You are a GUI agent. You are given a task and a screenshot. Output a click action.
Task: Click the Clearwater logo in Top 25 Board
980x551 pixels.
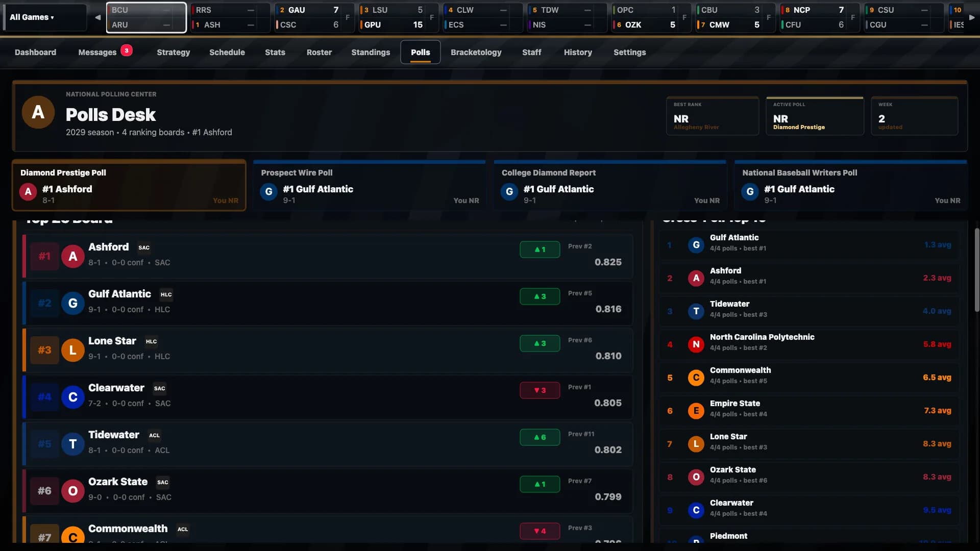point(73,397)
